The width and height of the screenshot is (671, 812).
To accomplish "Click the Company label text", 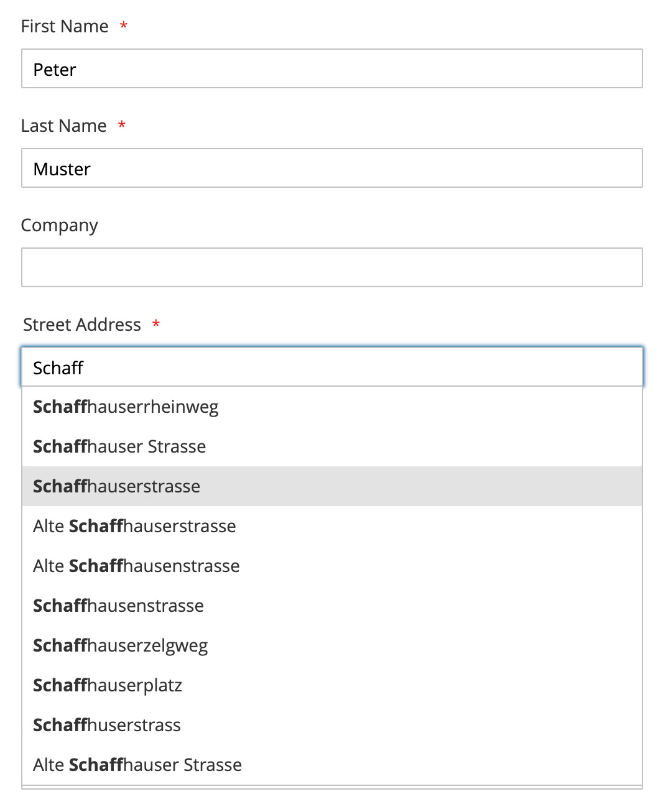I will [x=60, y=226].
